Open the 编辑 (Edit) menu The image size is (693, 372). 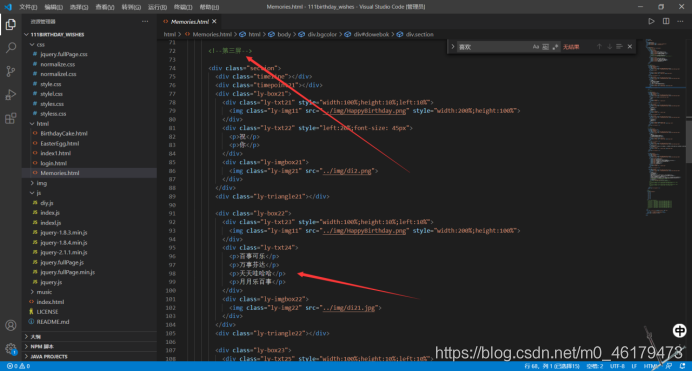click(53, 7)
